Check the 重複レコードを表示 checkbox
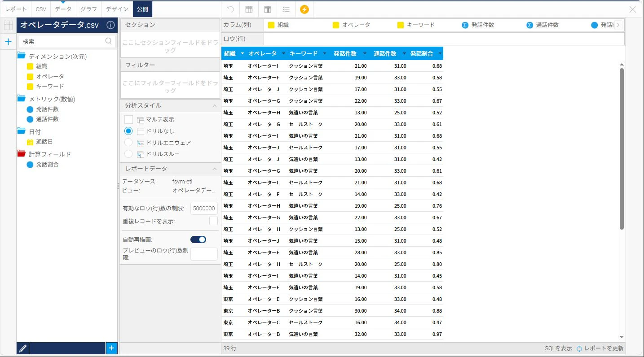 coord(214,221)
